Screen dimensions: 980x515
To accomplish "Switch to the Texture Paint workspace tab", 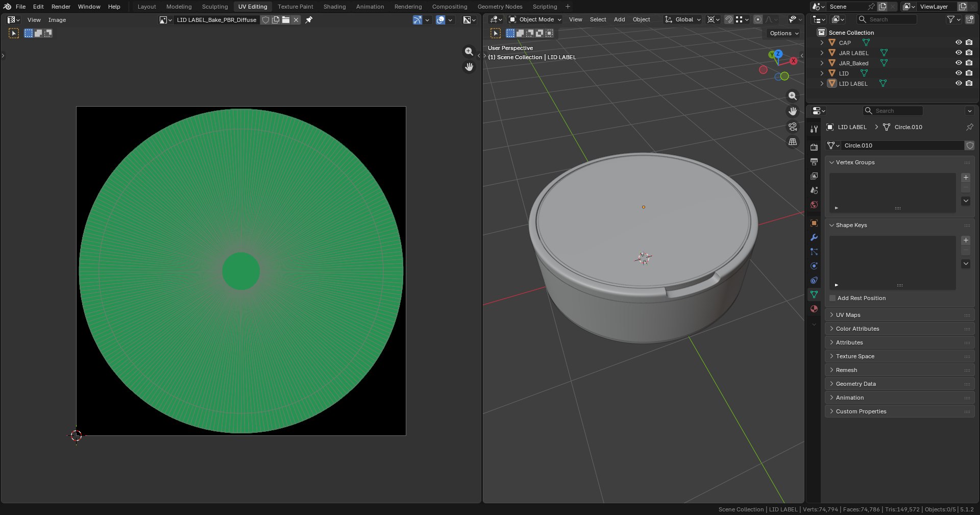I will tap(296, 7).
